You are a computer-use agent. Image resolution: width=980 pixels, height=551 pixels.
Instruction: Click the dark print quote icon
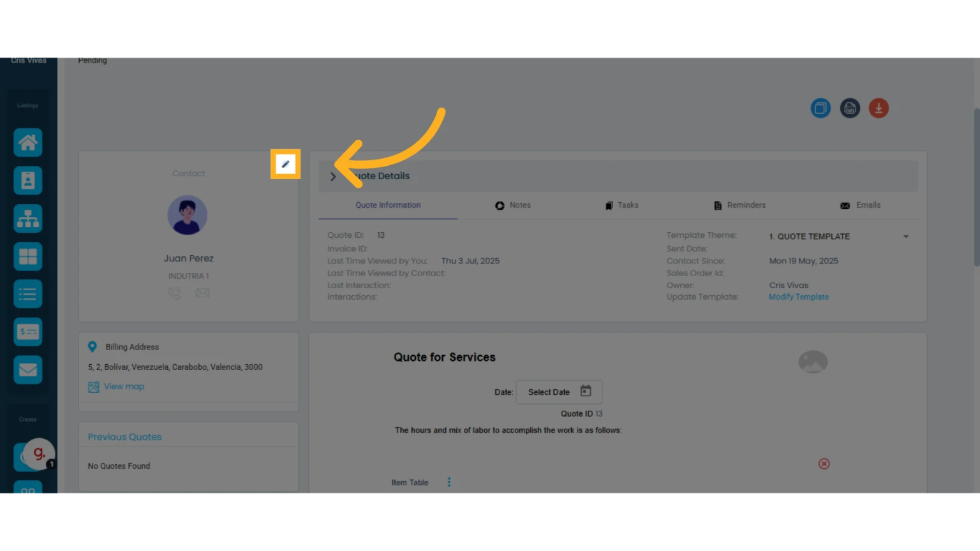tap(850, 108)
